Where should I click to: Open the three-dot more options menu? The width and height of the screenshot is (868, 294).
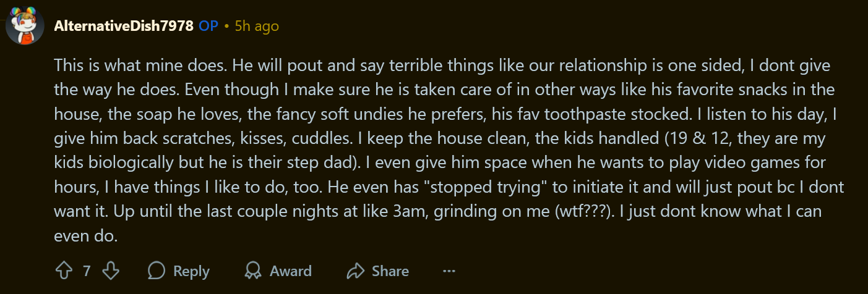[x=449, y=271]
